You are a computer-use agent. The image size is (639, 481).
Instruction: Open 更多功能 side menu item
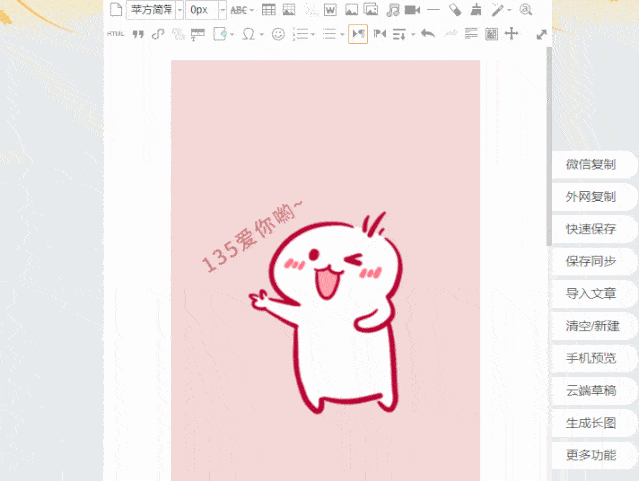click(590, 455)
